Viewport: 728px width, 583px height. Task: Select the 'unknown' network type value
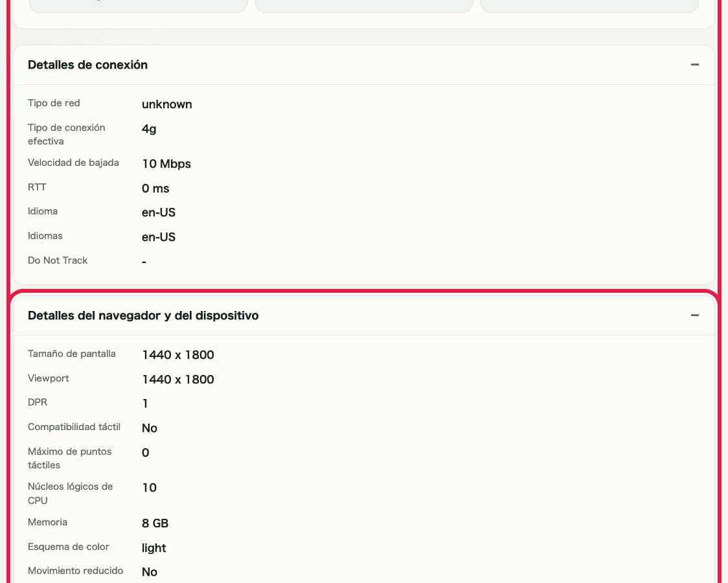pyautogui.click(x=166, y=104)
